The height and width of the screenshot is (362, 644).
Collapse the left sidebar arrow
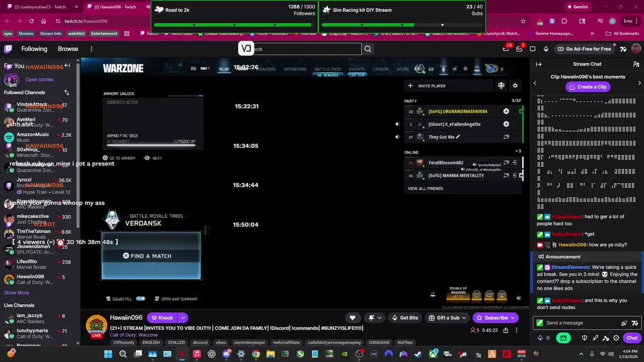click(x=67, y=66)
